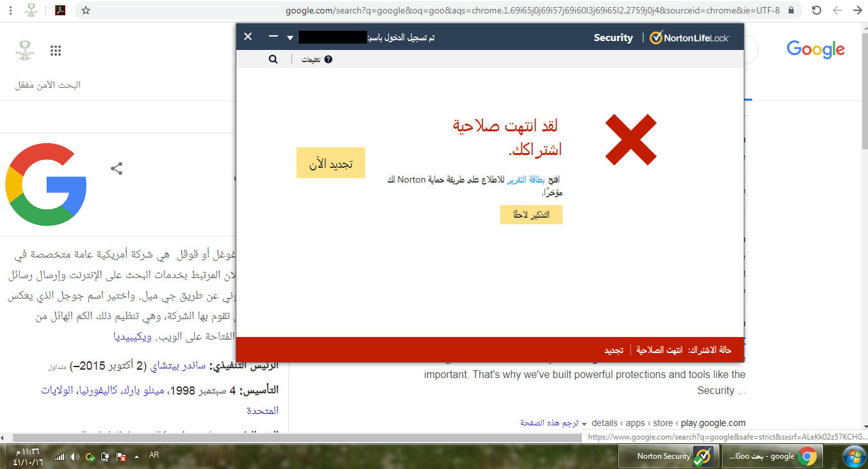
Task: Open Action Center flag tray icon
Action: click(120, 457)
